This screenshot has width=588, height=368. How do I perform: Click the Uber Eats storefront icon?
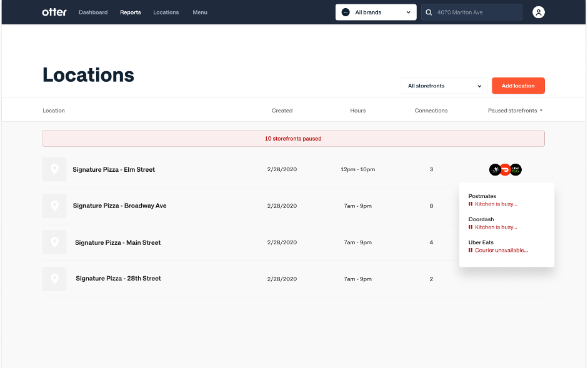tap(516, 169)
